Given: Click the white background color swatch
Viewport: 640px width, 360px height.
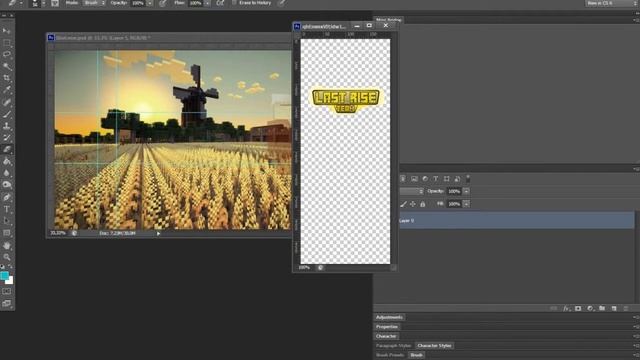Looking at the screenshot, I should [10, 281].
